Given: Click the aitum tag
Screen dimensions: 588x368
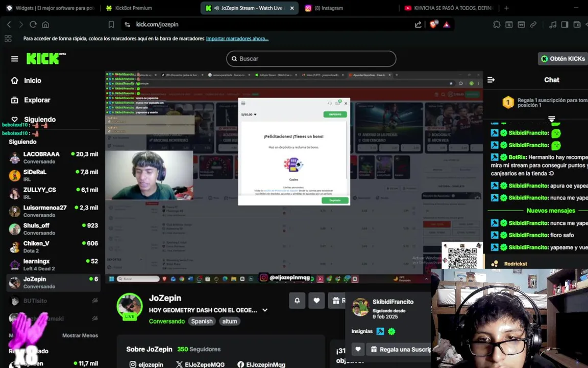Looking at the screenshot, I should point(230,321).
